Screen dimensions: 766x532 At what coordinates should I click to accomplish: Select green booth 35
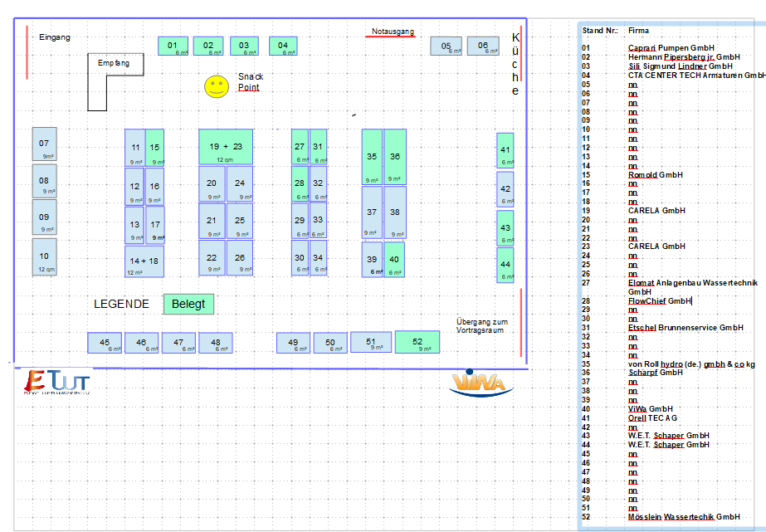pyautogui.click(x=372, y=157)
